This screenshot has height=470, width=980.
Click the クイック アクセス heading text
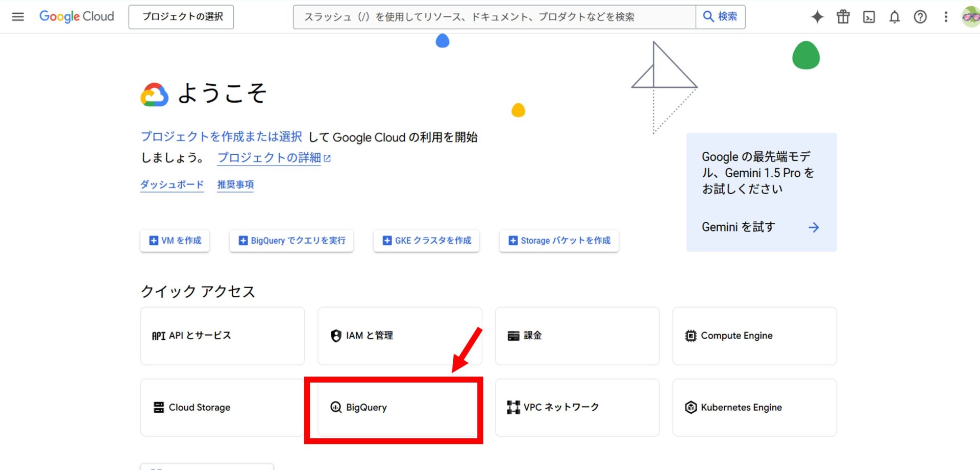click(198, 292)
